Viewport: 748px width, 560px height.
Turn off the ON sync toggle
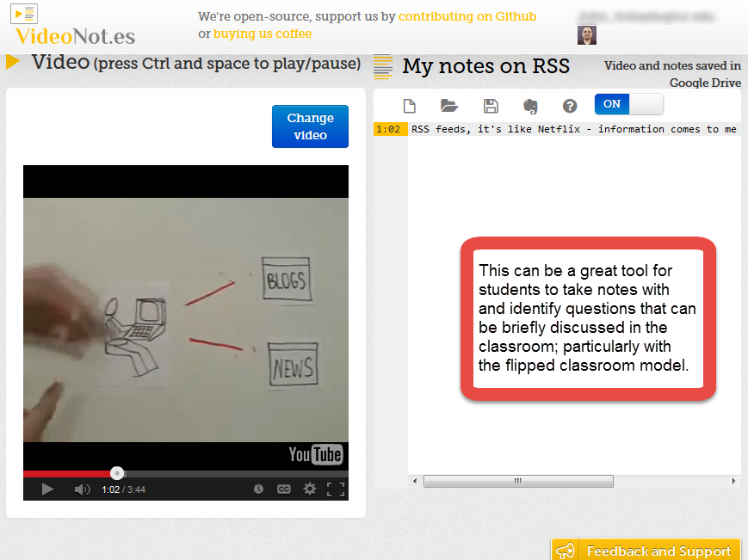[611, 103]
